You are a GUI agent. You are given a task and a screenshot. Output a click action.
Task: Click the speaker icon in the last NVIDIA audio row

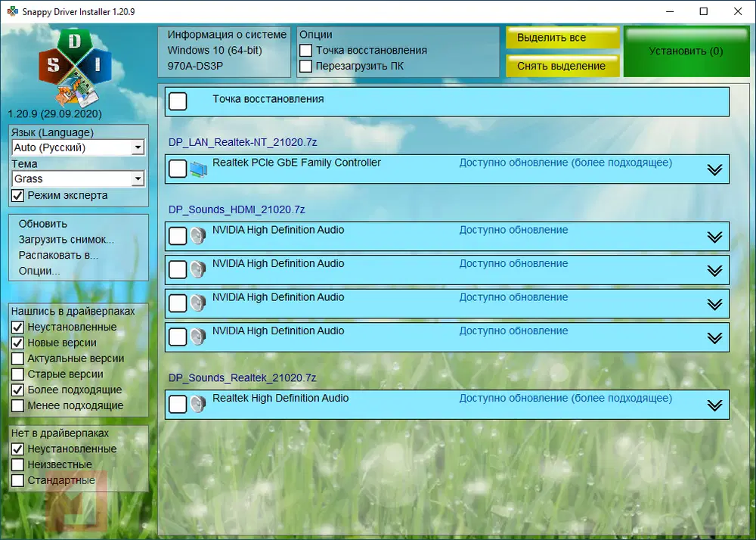pyautogui.click(x=197, y=337)
